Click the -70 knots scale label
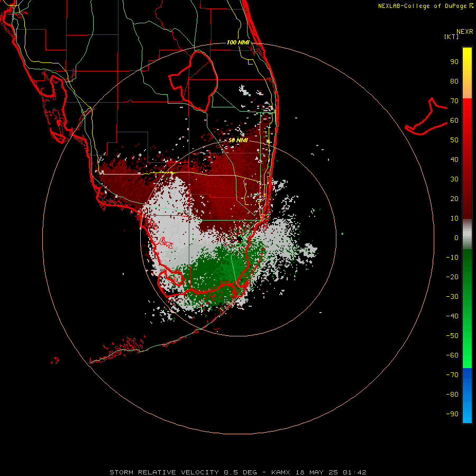The height and width of the screenshot is (476, 476). click(452, 374)
